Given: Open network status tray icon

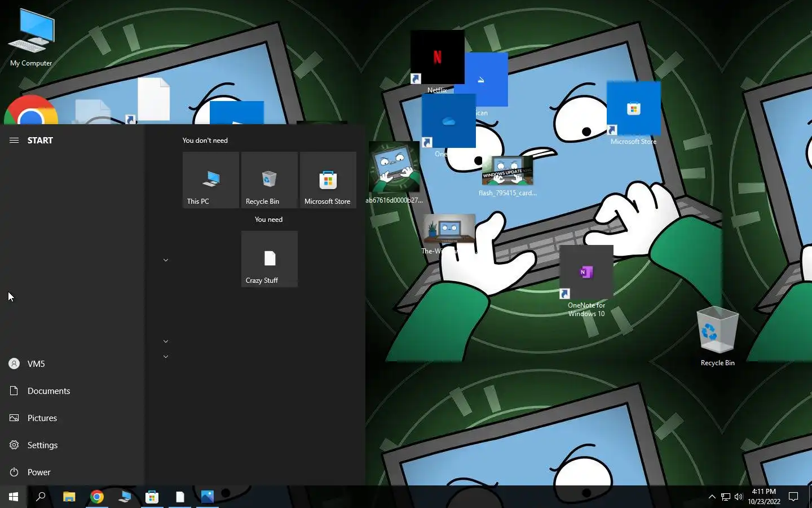Looking at the screenshot, I should [x=726, y=497].
